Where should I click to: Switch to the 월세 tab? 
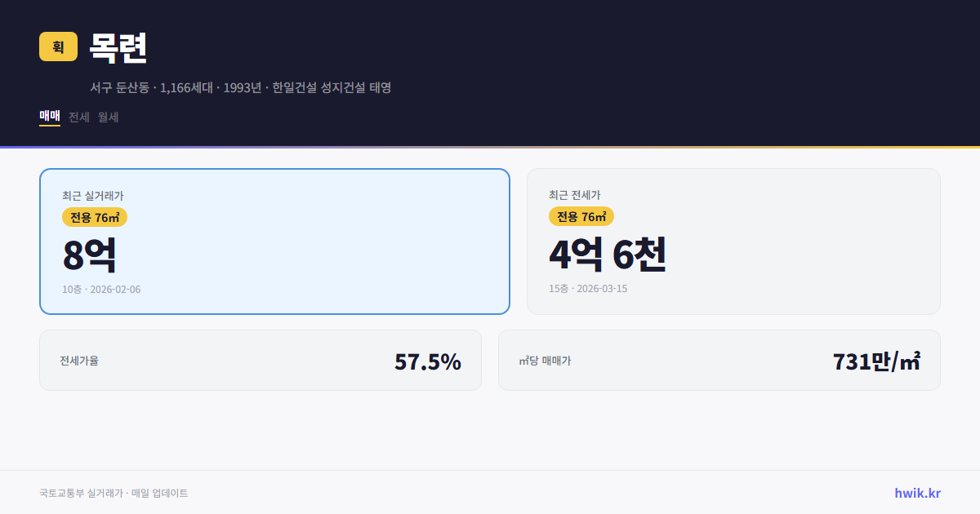click(107, 117)
